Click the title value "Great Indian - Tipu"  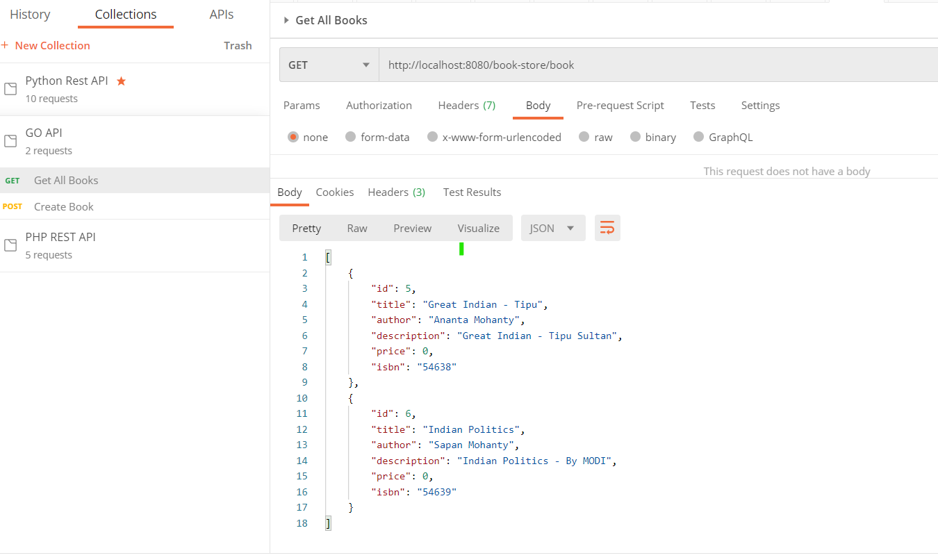[x=486, y=304]
